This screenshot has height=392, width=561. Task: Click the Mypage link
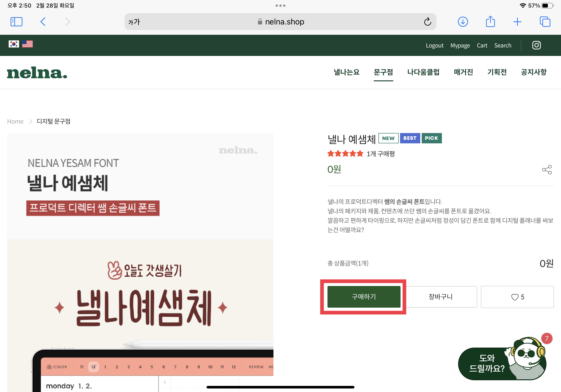click(x=460, y=45)
